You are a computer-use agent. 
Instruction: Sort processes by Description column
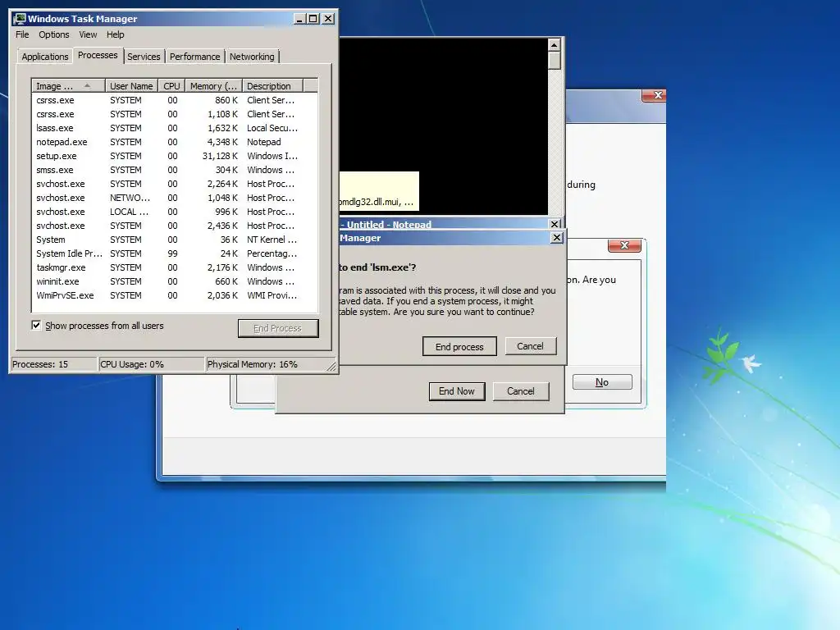(272, 85)
